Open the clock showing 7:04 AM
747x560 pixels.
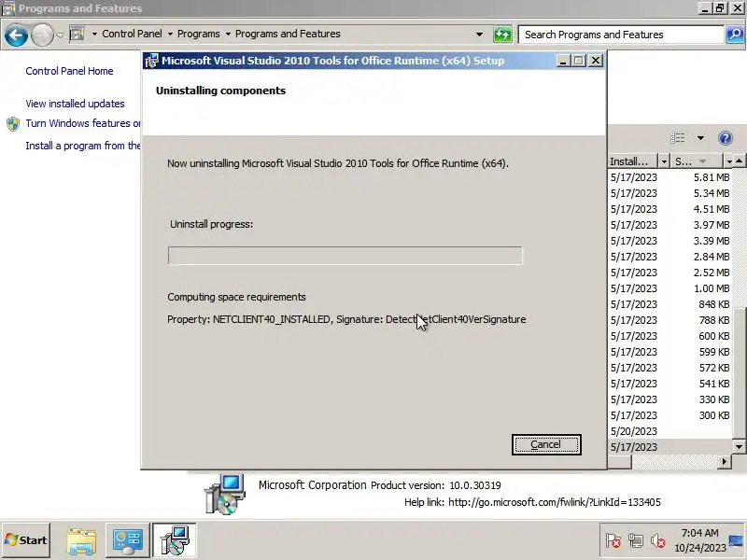tap(699, 540)
